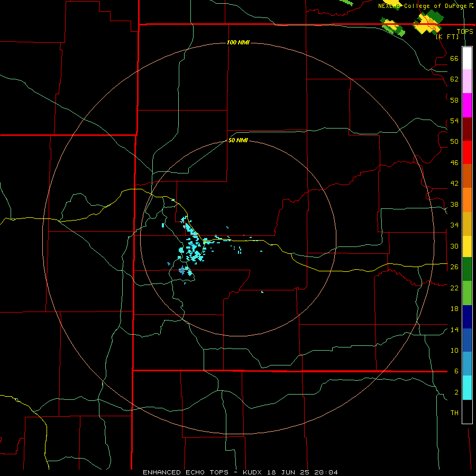Viewport: 476px width, 476px height.
Task: Select the dark red legend swatch
Action: 467,129
